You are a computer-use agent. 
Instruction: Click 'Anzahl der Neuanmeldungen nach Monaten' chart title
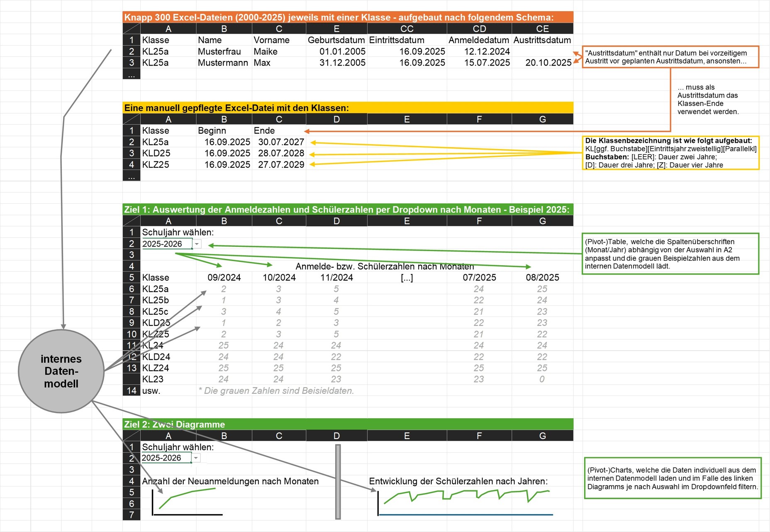point(230,481)
